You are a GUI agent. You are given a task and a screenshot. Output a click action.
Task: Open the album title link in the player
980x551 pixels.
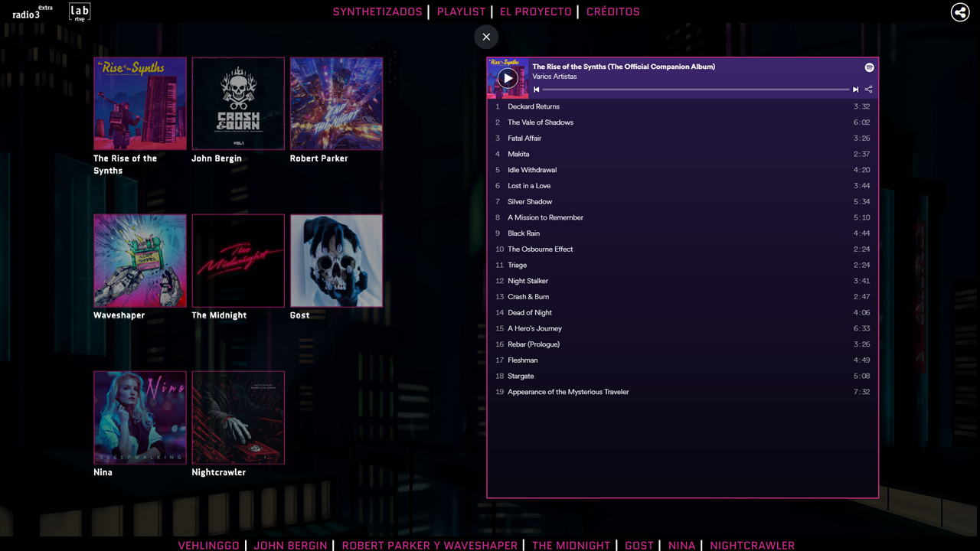coord(624,67)
